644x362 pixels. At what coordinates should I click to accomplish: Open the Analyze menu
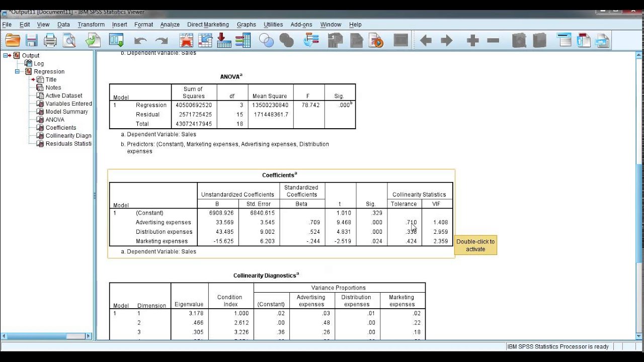pyautogui.click(x=170, y=24)
